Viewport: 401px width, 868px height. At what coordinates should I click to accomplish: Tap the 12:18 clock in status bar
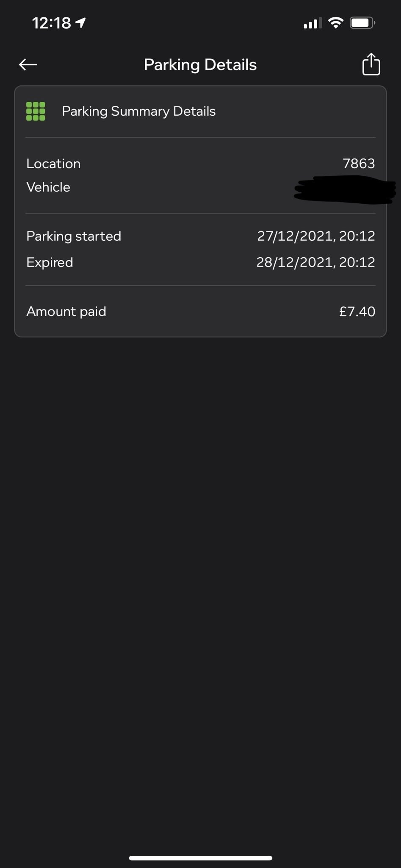pyautogui.click(x=52, y=23)
